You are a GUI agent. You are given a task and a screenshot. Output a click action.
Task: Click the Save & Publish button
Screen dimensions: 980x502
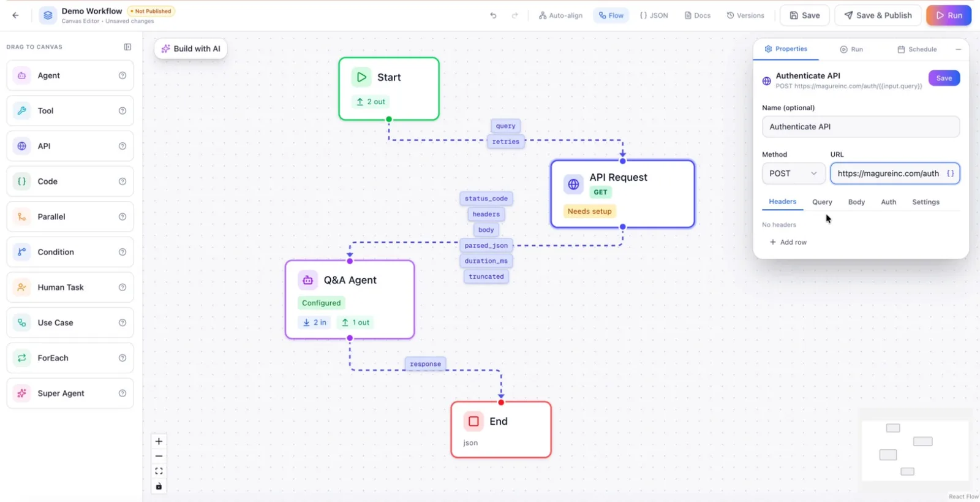pos(878,15)
